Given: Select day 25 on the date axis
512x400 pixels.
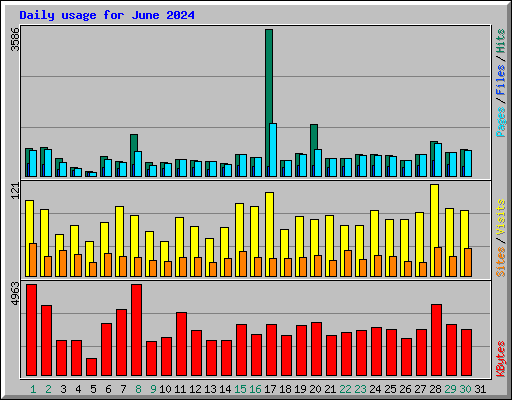Looking at the screenshot, I should pos(390,389).
